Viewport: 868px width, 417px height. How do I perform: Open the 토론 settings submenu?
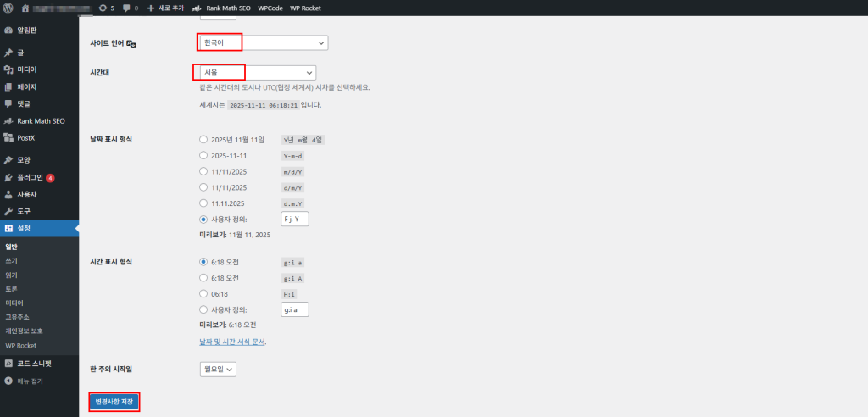11,289
